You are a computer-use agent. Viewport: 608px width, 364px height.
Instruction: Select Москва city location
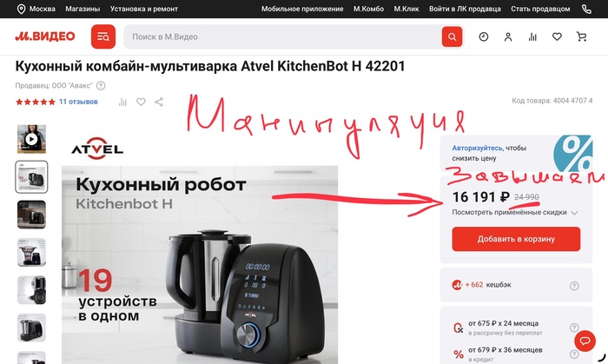tap(36, 9)
